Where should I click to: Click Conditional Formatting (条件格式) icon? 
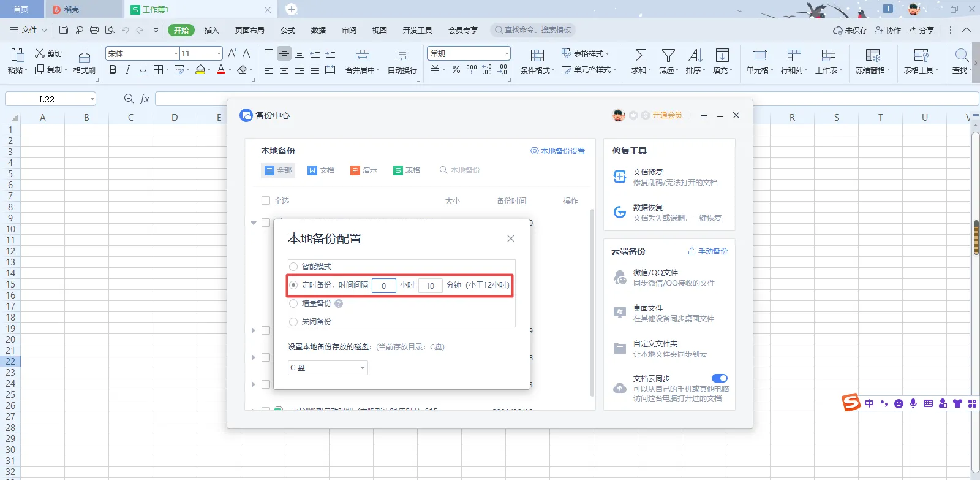pos(537,55)
